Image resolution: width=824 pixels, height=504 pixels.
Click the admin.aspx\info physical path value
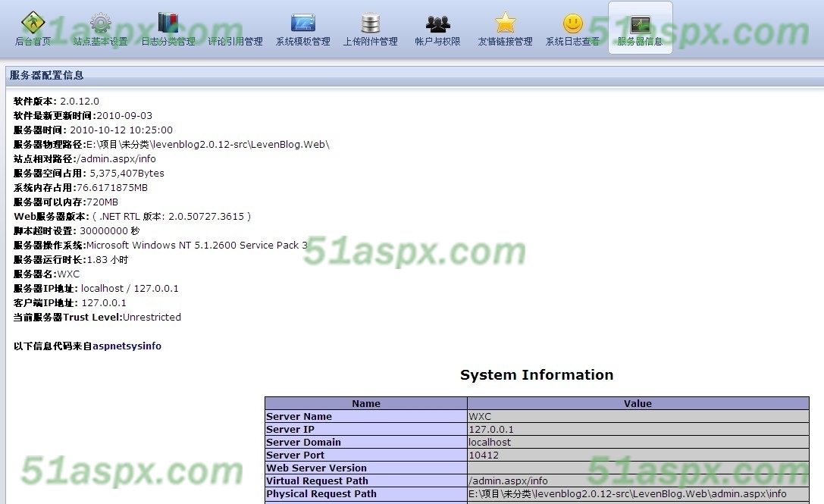[x=638, y=493]
